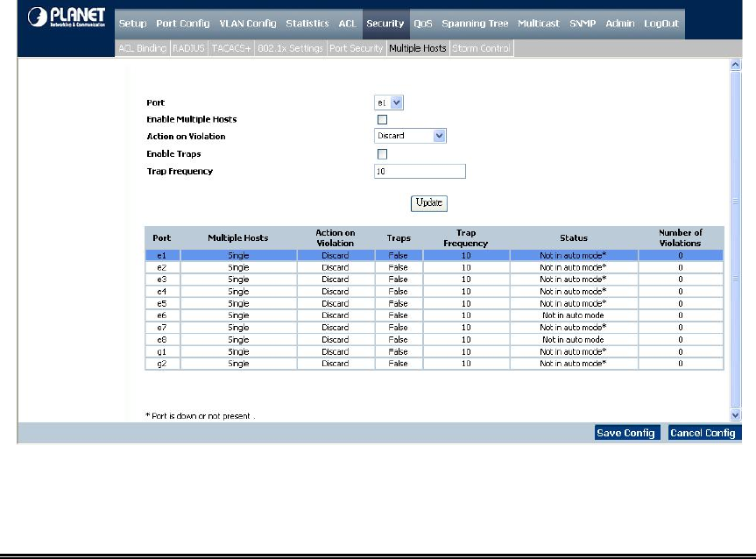Click LogOut in the top menu
Viewport: 756px width, 559px height.
pos(661,24)
